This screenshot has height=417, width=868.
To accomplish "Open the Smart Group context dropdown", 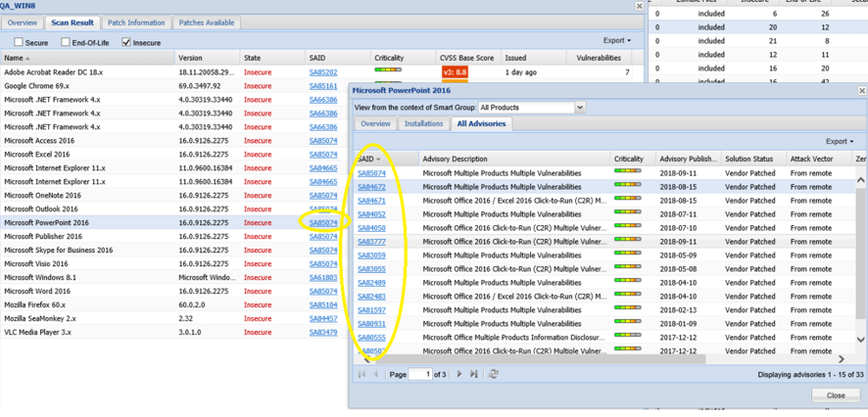I will coord(580,108).
